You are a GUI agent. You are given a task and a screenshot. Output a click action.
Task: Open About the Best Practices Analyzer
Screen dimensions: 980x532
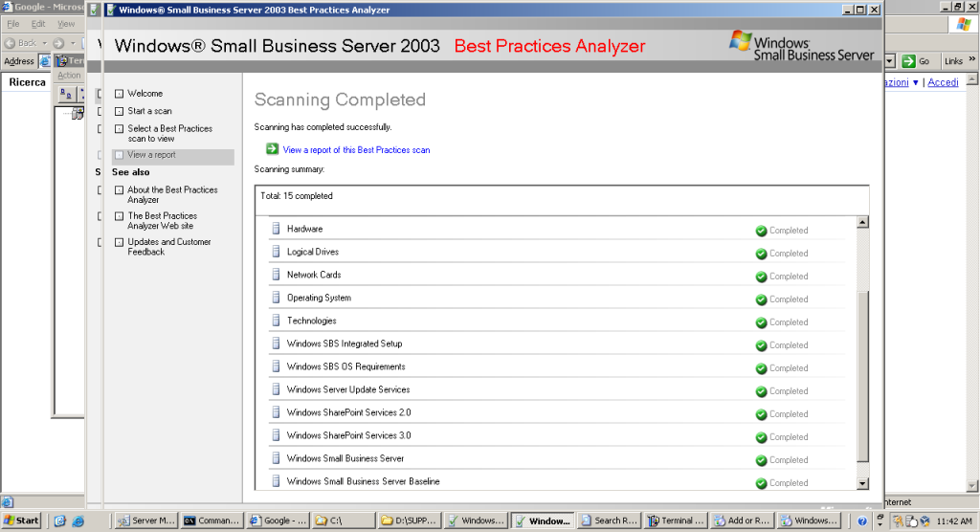172,194
